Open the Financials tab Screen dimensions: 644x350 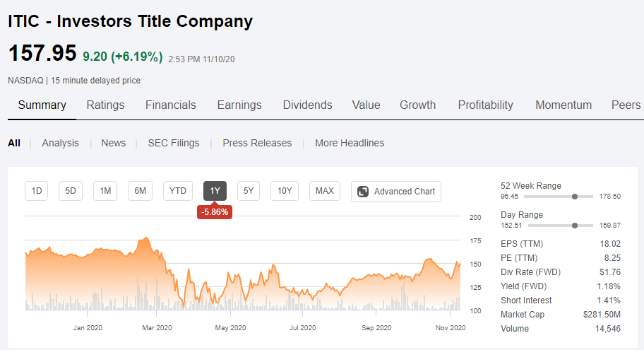pyautogui.click(x=170, y=105)
